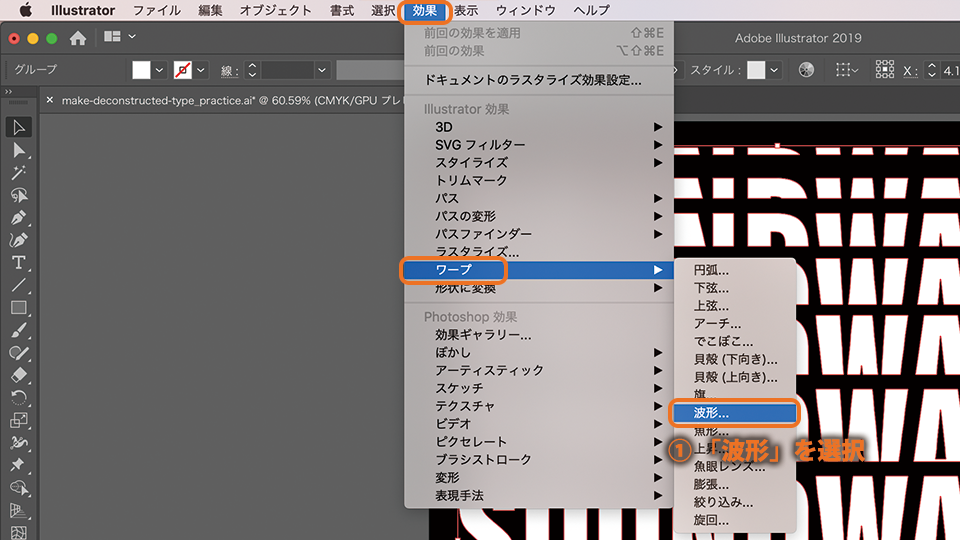Open the ファイル menu
960x540 pixels.
157,10
